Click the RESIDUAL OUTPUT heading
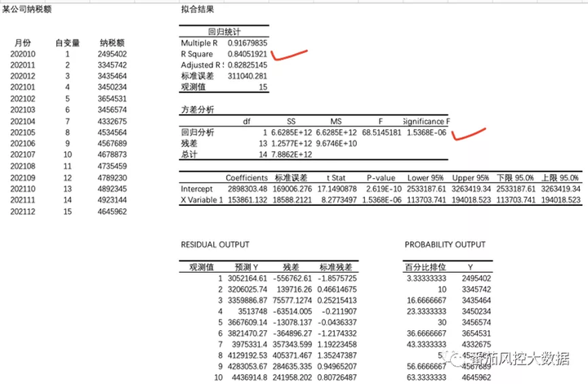The height and width of the screenshot is (384, 588). pos(215,244)
